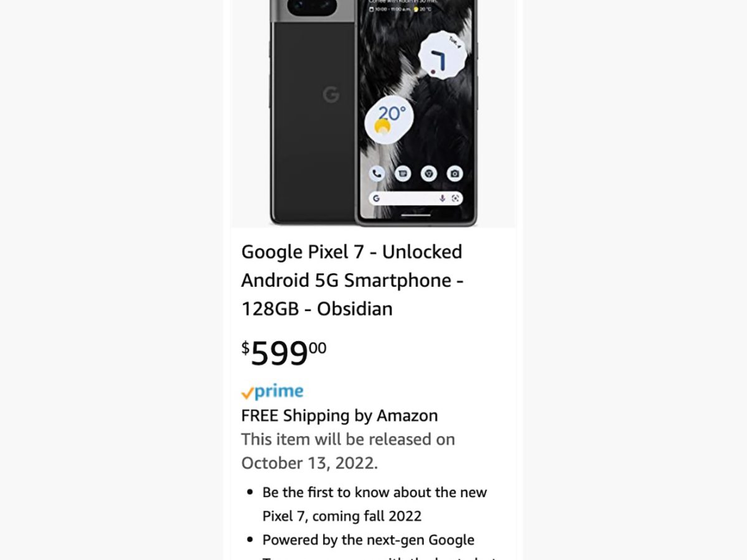Tap the Phone dialer icon on the Pixel screen
Image resolution: width=747 pixels, height=560 pixels.
coord(376,174)
